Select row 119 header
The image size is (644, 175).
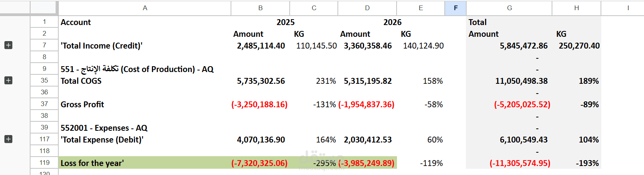(44, 162)
